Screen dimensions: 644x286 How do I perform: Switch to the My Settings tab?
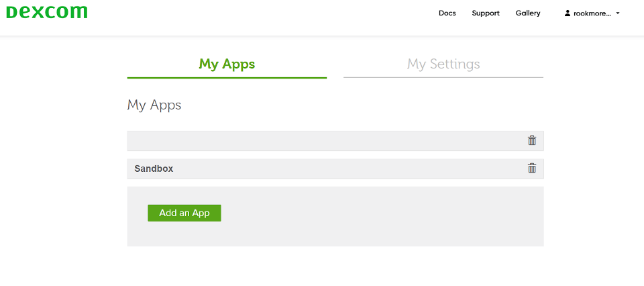pos(443,64)
